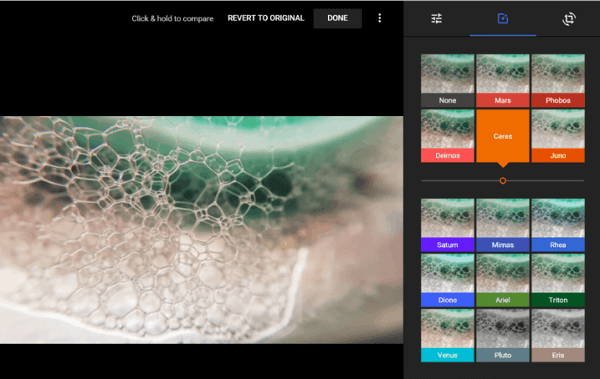
Task: Select the None filter thumbnail
Action: tap(447, 80)
